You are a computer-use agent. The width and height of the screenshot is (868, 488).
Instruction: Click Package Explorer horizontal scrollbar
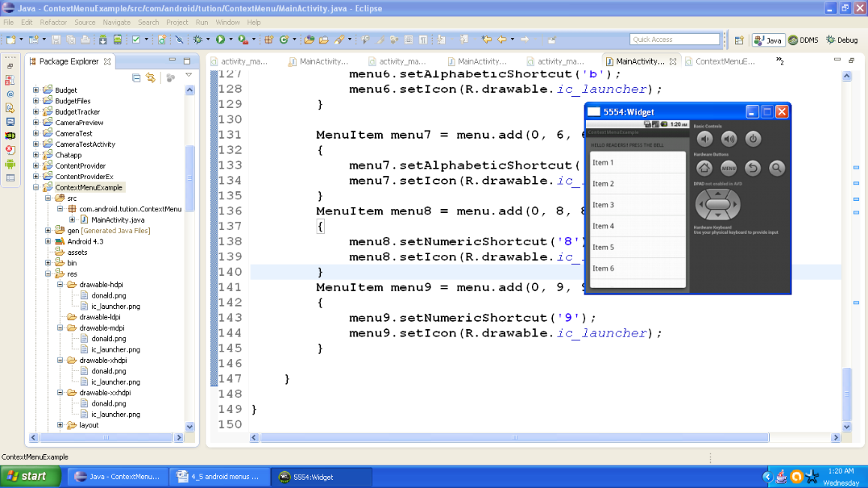pyautogui.click(x=106, y=437)
